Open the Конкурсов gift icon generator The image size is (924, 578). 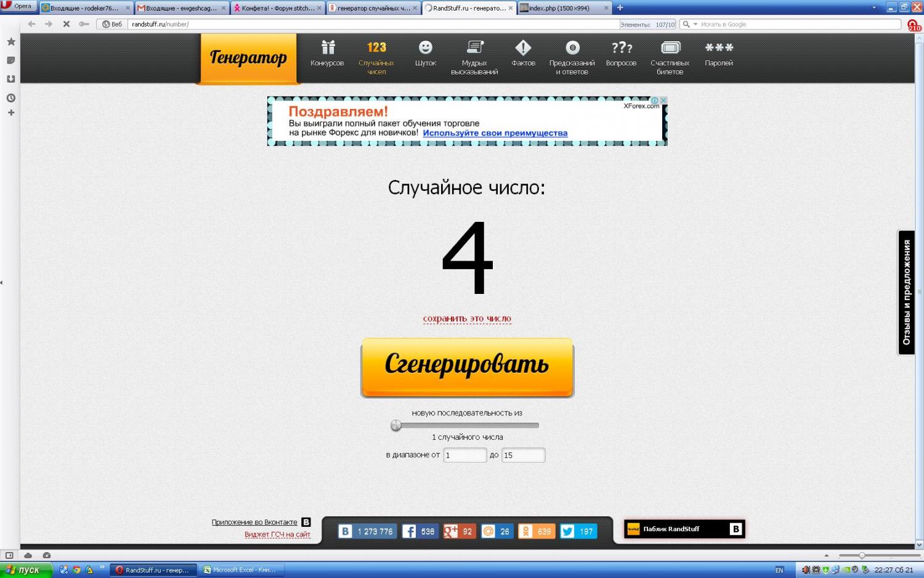pyautogui.click(x=328, y=48)
